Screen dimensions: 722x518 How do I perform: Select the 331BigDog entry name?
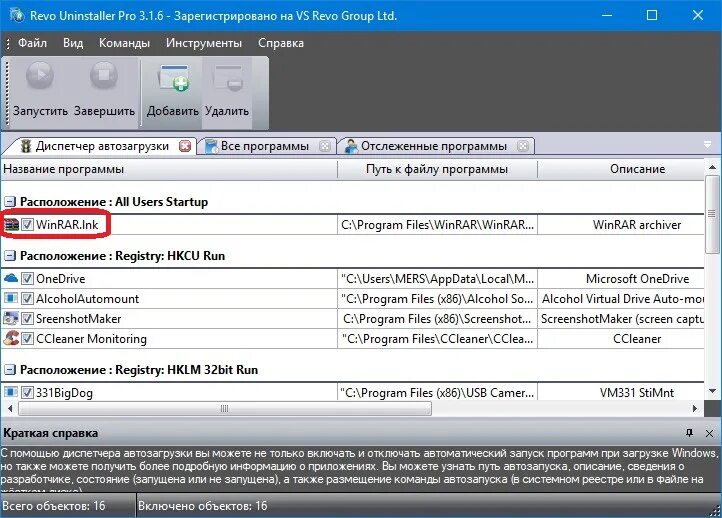(64, 393)
